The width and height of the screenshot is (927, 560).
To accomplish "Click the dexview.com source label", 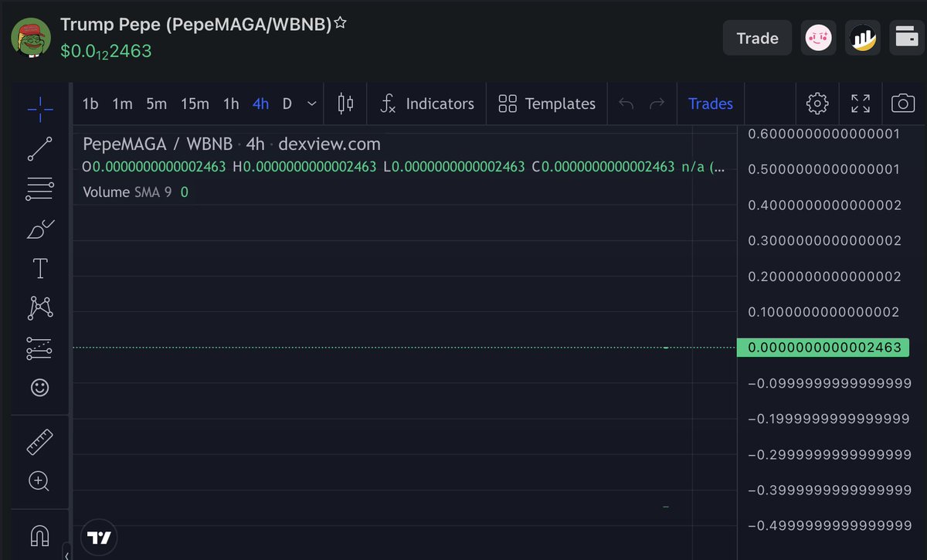I will pyautogui.click(x=329, y=144).
